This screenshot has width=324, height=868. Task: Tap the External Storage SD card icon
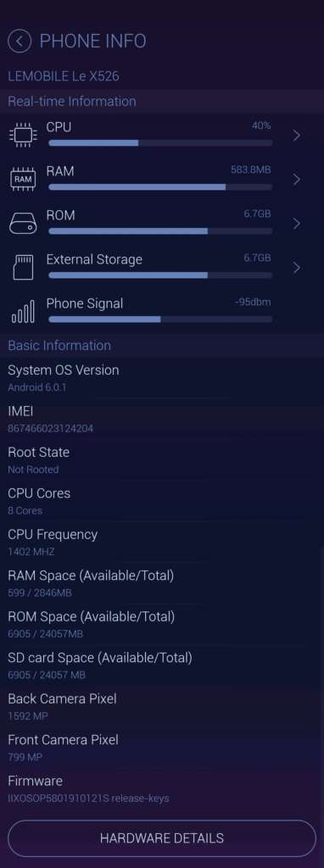[23, 267]
